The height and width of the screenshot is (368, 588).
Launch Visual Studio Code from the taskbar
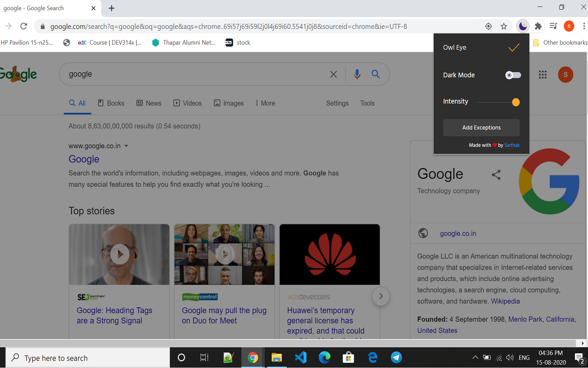click(300, 357)
